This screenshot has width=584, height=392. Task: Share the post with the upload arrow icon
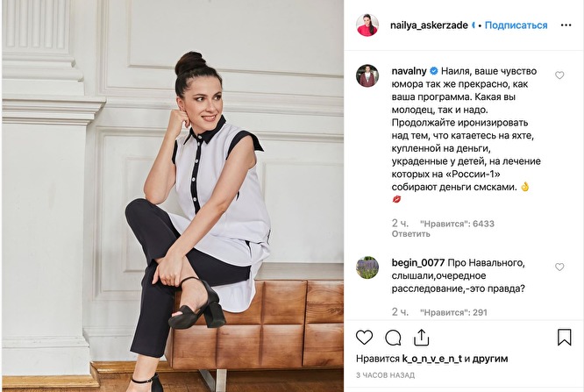pyautogui.click(x=421, y=338)
